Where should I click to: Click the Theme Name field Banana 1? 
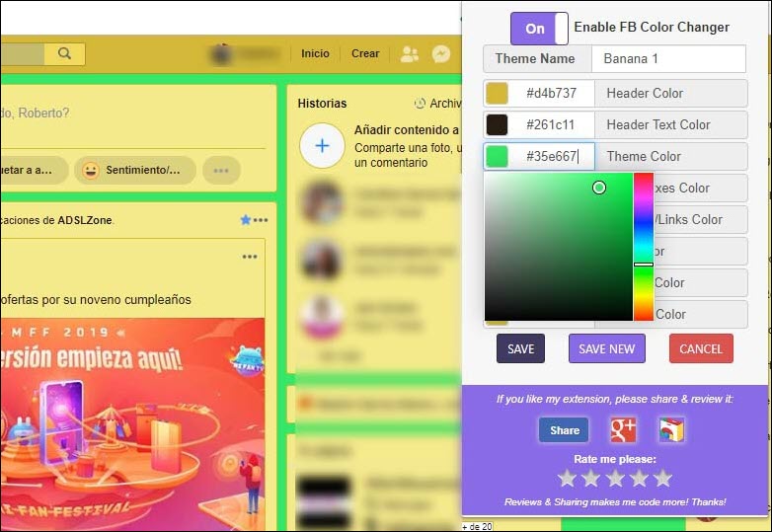coord(668,59)
